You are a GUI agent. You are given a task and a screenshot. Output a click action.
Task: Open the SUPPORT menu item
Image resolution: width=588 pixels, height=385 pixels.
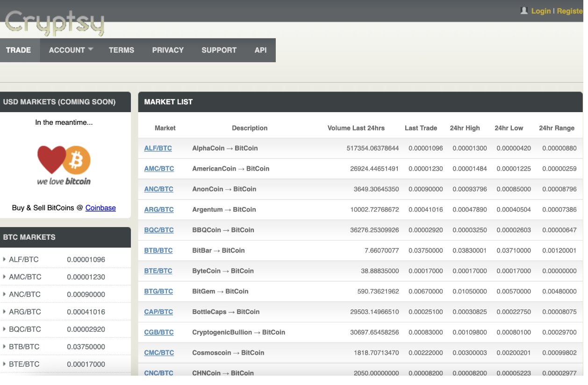(x=219, y=50)
